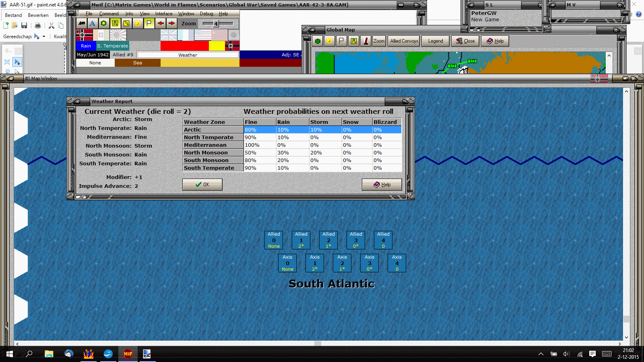Adjust the Zoom slider set to 4
The width and height of the screenshot is (644, 362).
coord(216,24)
